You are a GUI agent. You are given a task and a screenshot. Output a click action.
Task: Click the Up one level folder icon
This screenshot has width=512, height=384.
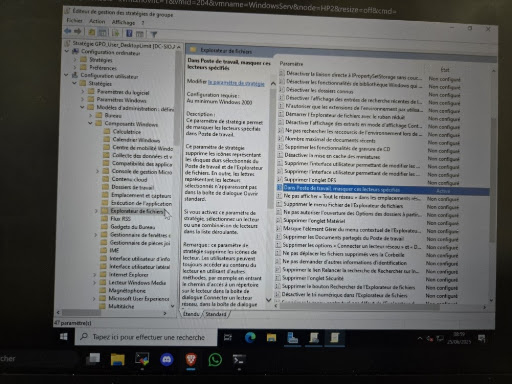click(92, 32)
